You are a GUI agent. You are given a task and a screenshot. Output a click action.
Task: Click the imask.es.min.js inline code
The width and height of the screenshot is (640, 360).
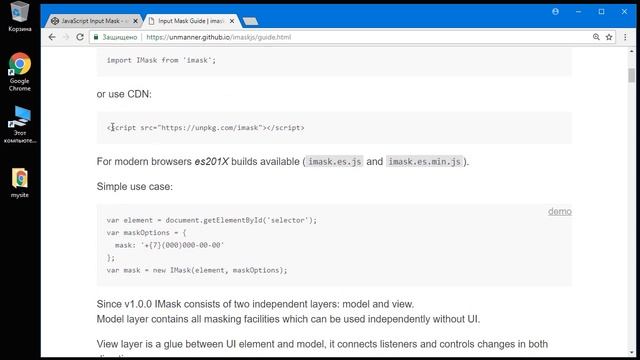click(x=424, y=162)
